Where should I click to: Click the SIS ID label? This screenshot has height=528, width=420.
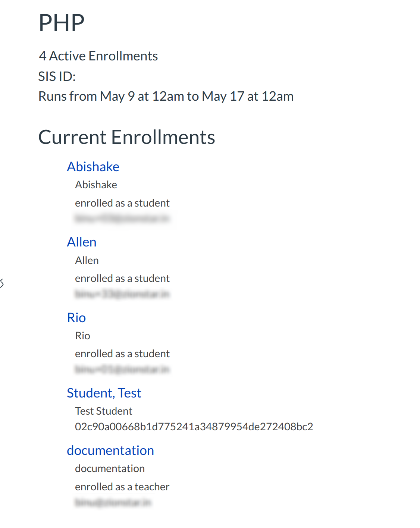point(57,76)
